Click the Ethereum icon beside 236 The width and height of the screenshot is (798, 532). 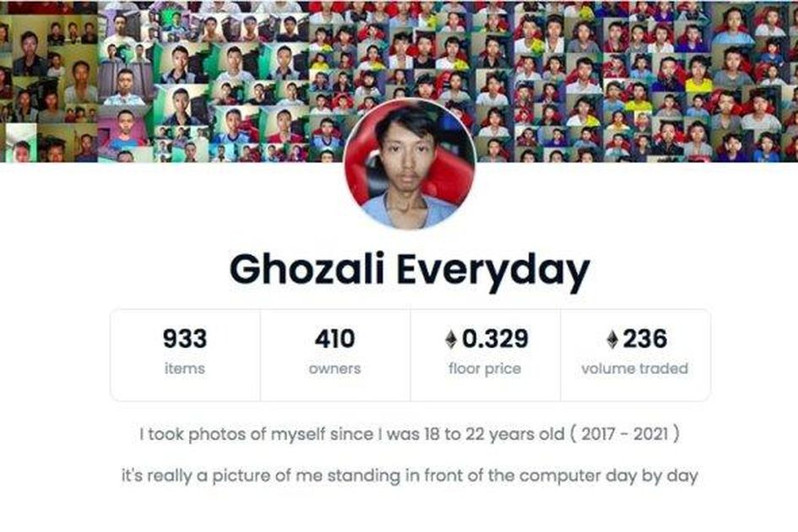pos(613,339)
